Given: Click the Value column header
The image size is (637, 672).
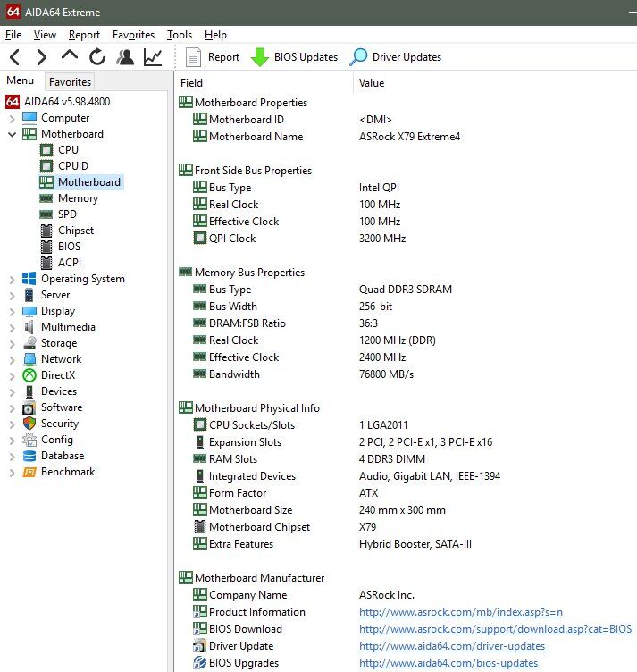Looking at the screenshot, I should tap(495, 83).
